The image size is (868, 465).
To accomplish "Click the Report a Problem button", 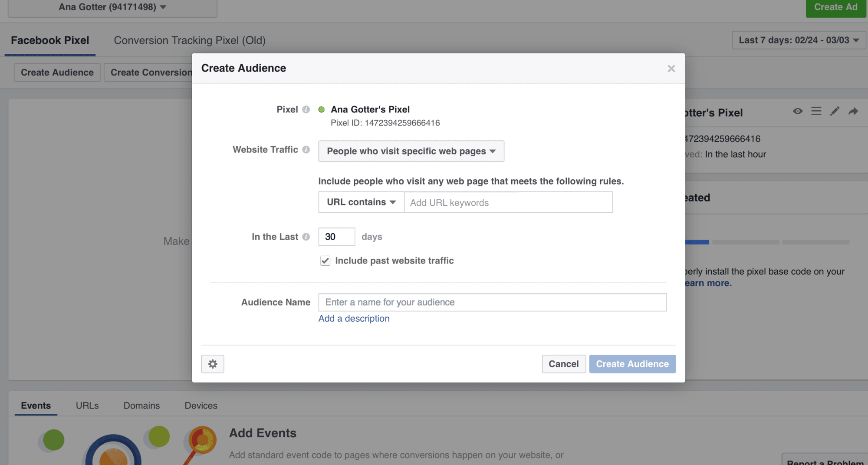I will tap(825, 460).
